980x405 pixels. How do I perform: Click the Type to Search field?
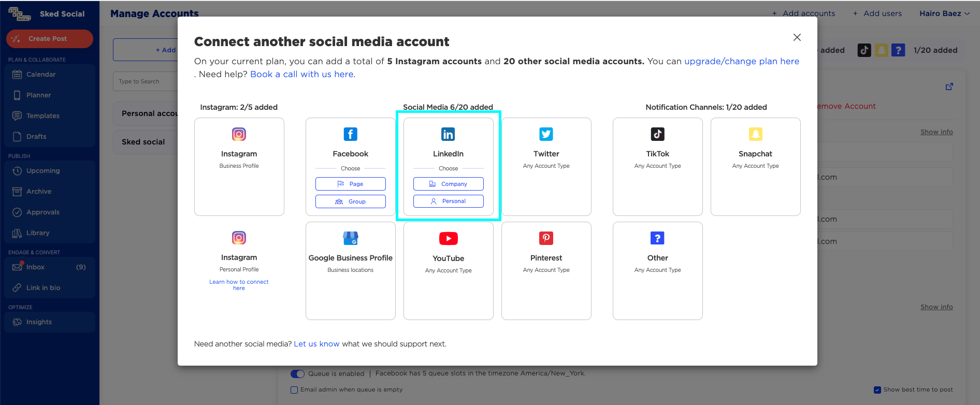pos(146,81)
